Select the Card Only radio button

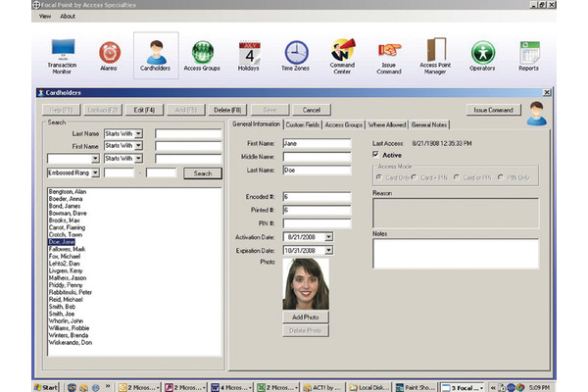point(380,176)
